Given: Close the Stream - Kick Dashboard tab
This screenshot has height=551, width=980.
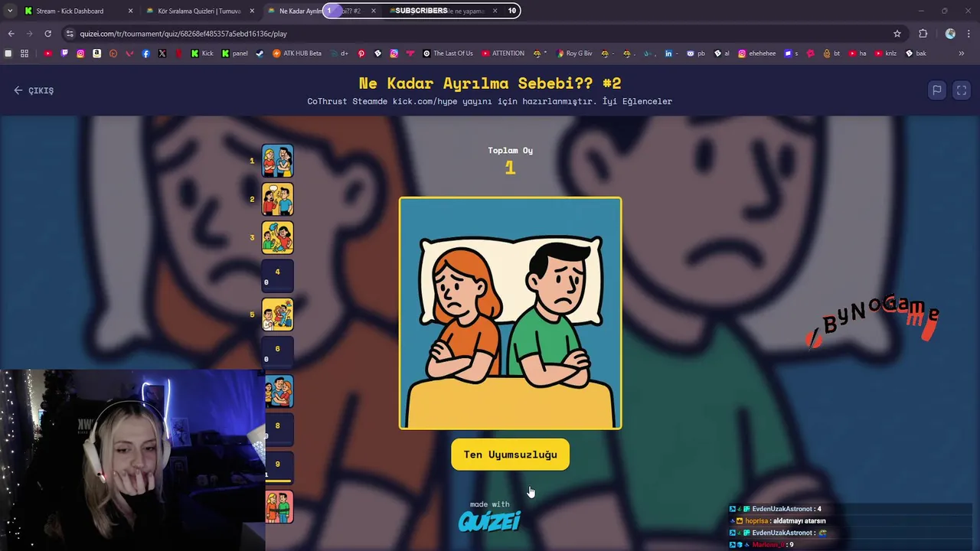Looking at the screenshot, I should pyautogui.click(x=130, y=11).
